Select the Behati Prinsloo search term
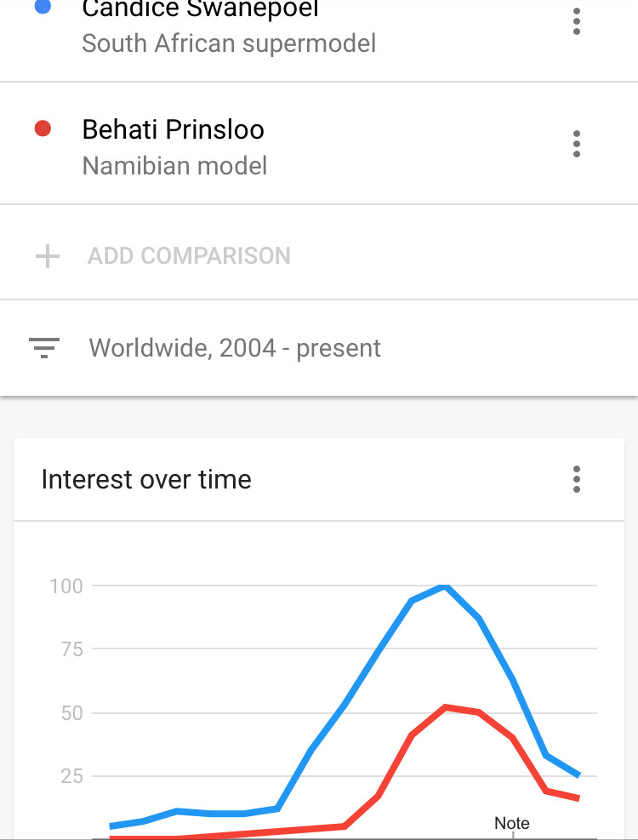 (173, 129)
